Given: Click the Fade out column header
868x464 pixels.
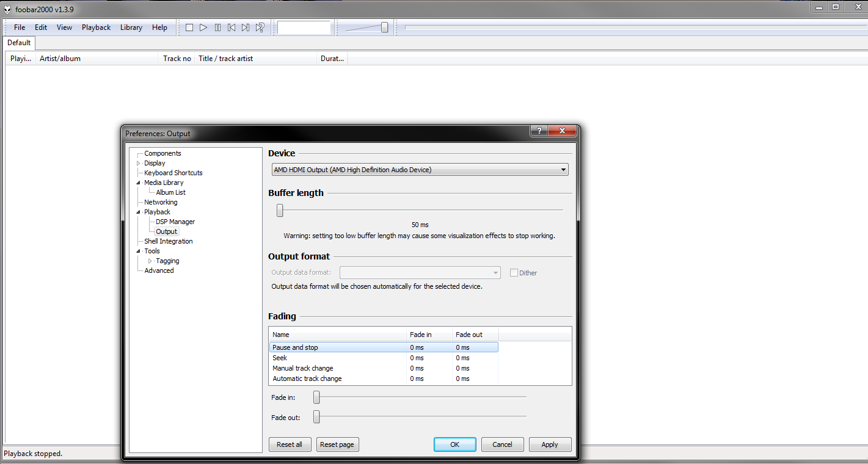Looking at the screenshot, I should [x=475, y=335].
